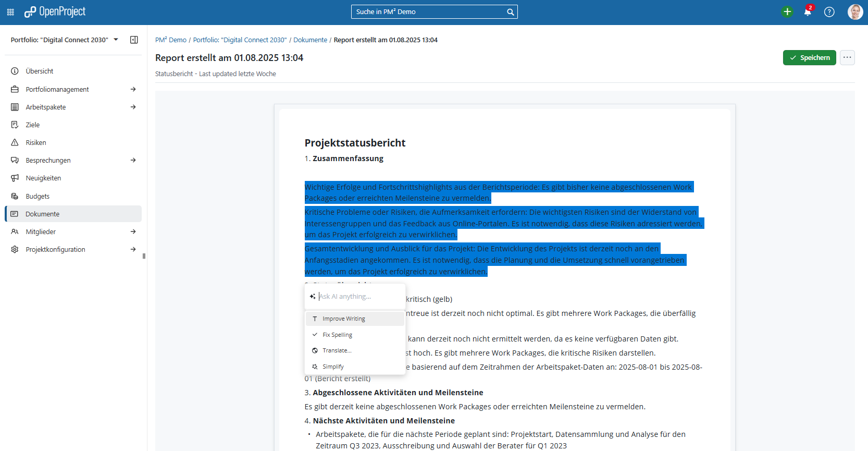Collapse the sidebar with the panel icon

point(134,40)
